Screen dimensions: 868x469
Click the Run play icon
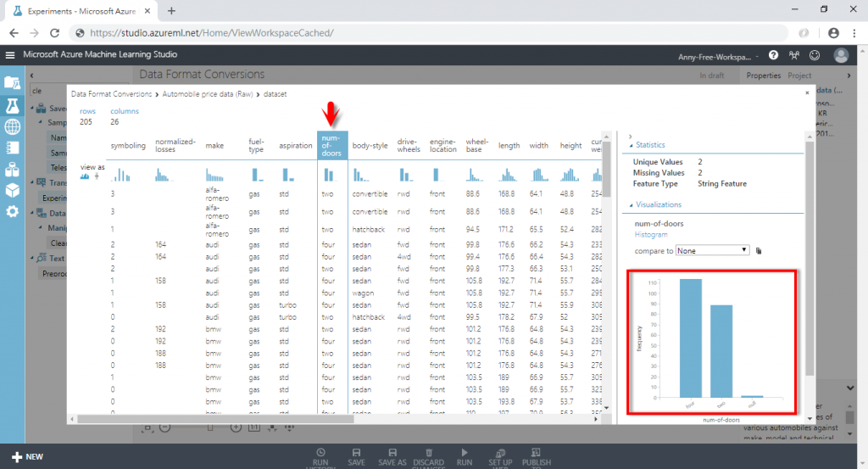click(465, 452)
